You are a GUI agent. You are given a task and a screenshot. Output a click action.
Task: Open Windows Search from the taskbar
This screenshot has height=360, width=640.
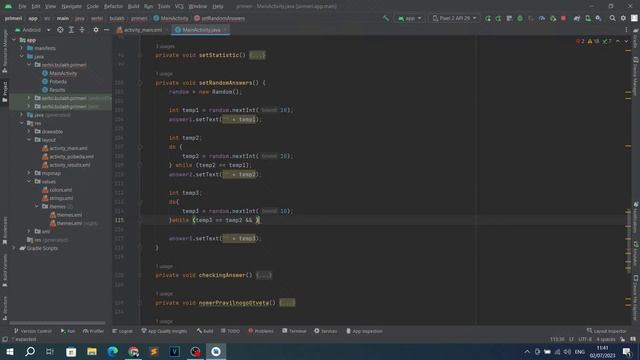pos(30,351)
